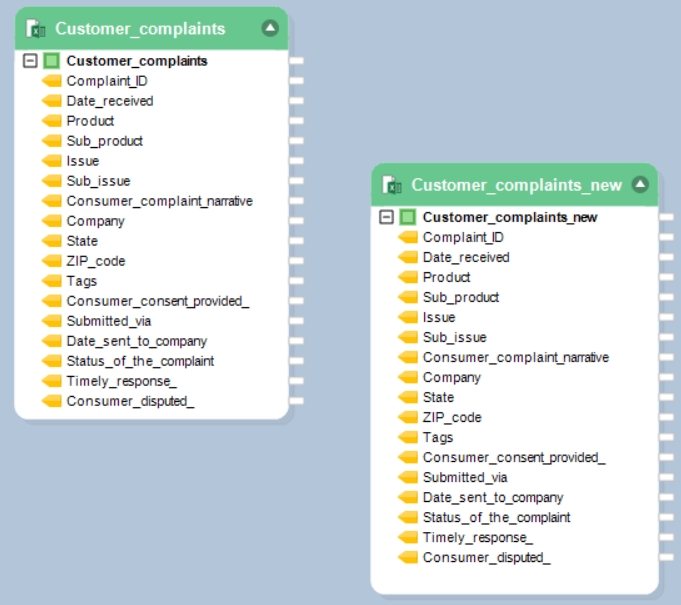Click output port beside Consumer_disputed_ in Customer_complaints
This screenshot has height=605, width=681.
tap(296, 401)
